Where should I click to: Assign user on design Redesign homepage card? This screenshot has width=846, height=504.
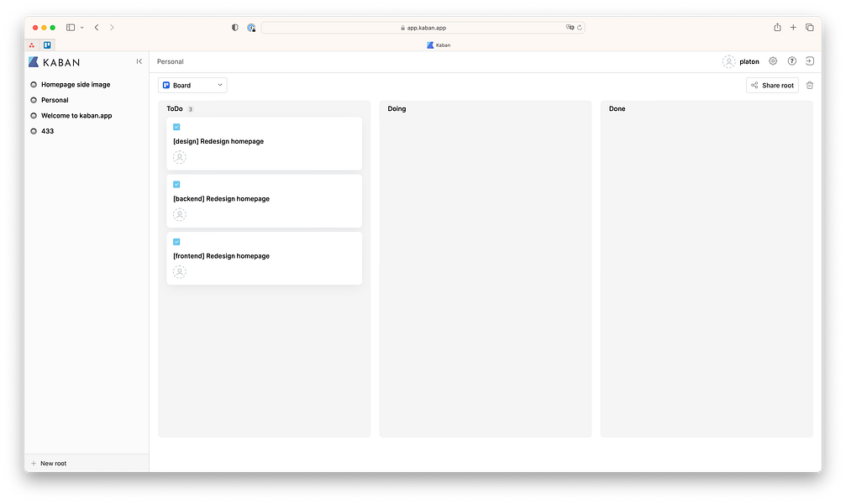(x=180, y=157)
